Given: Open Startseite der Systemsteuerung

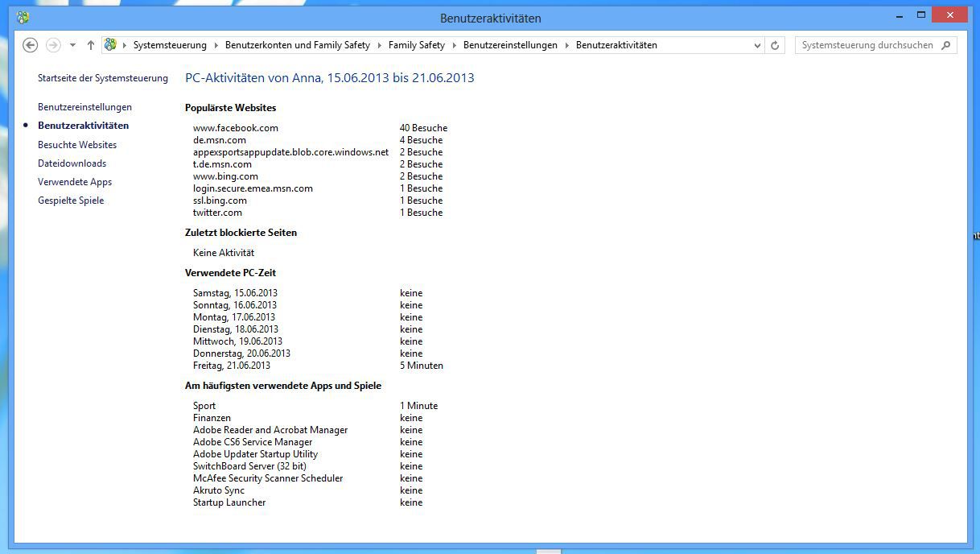Looking at the screenshot, I should (103, 78).
